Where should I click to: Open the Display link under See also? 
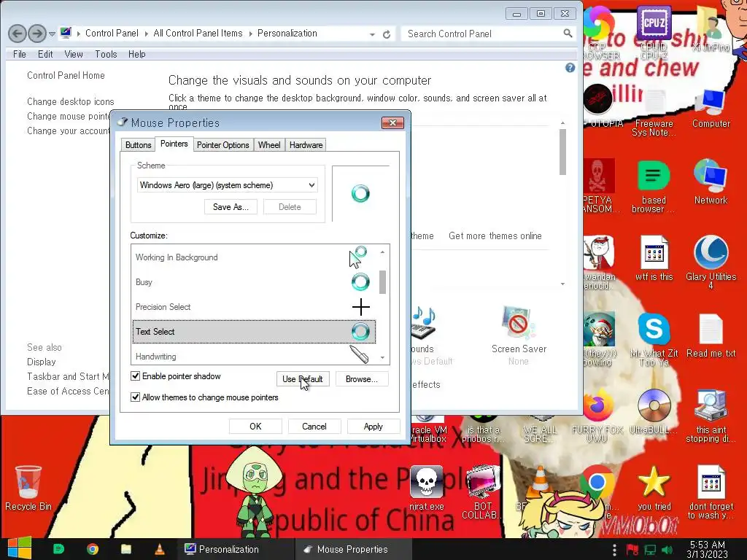(42, 362)
